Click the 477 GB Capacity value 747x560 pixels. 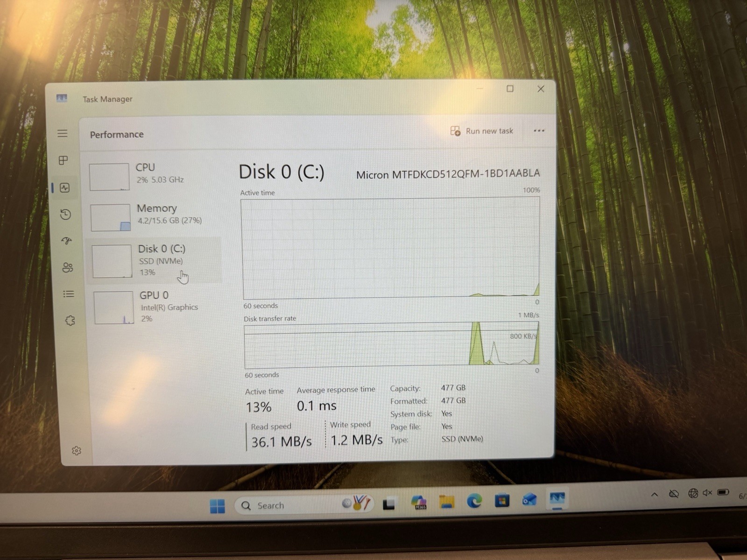pyautogui.click(x=453, y=388)
